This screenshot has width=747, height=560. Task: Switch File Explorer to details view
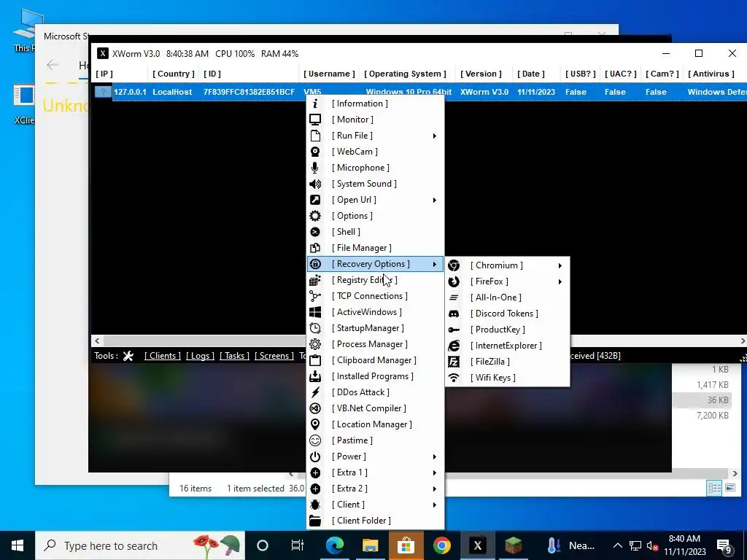[714, 488]
